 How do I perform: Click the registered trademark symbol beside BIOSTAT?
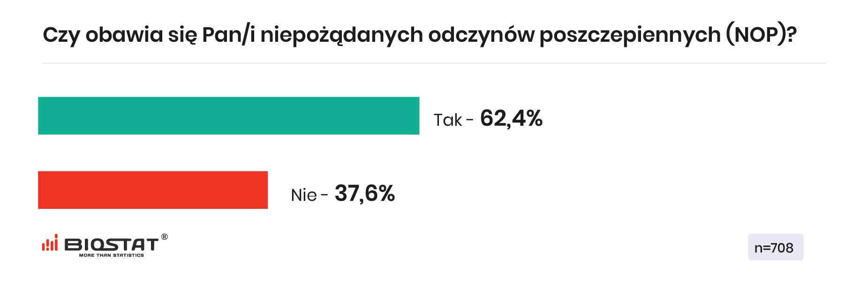[x=165, y=237]
